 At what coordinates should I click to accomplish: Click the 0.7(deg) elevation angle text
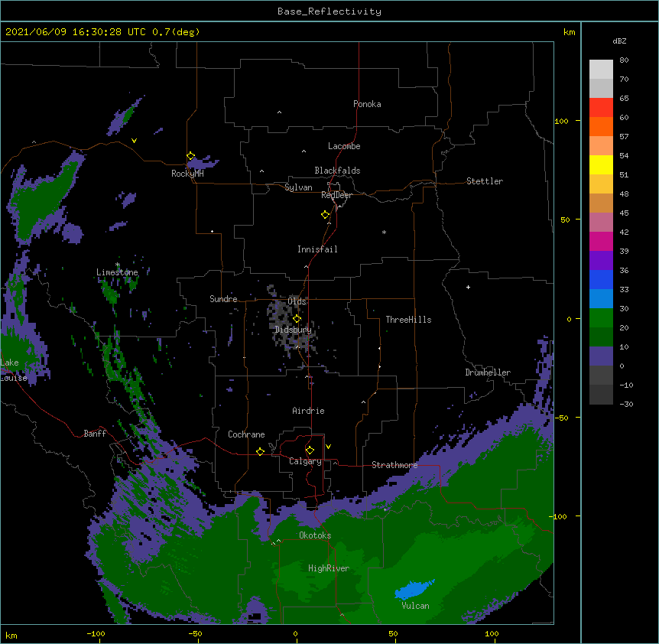pos(176,32)
